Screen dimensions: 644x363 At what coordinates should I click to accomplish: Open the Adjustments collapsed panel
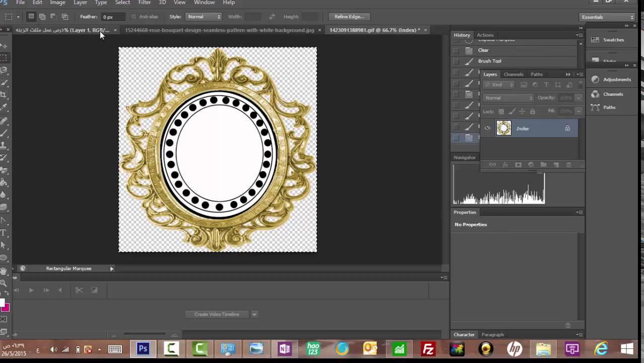(612, 80)
